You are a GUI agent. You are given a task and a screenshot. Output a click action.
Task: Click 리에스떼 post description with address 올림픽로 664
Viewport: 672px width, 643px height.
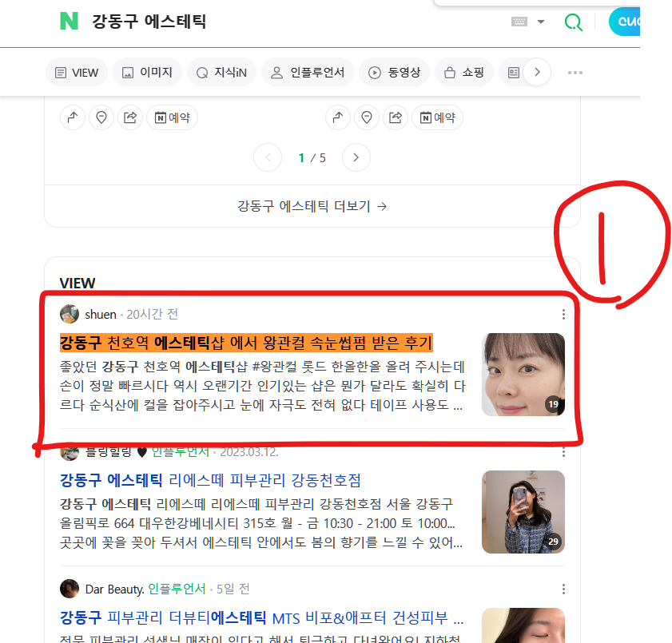coord(261,523)
